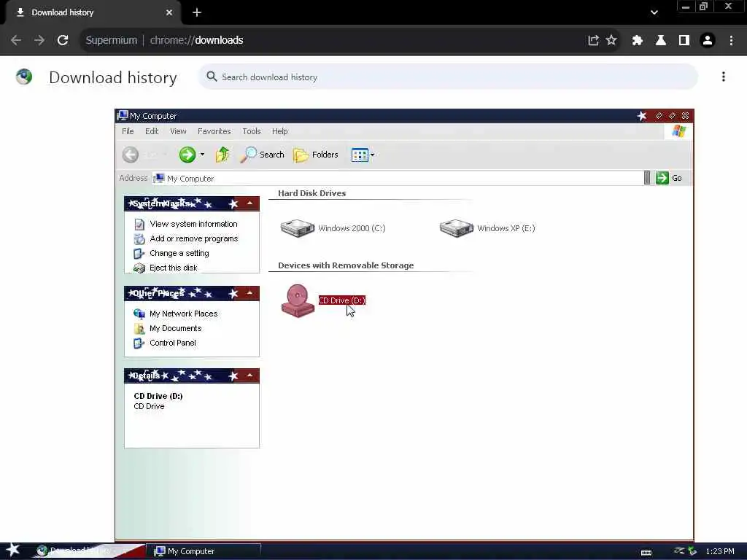Viewport: 747px width, 560px height.
Task: Reload the downloads page
Action: pyautogui.click(x=63, y=41)
